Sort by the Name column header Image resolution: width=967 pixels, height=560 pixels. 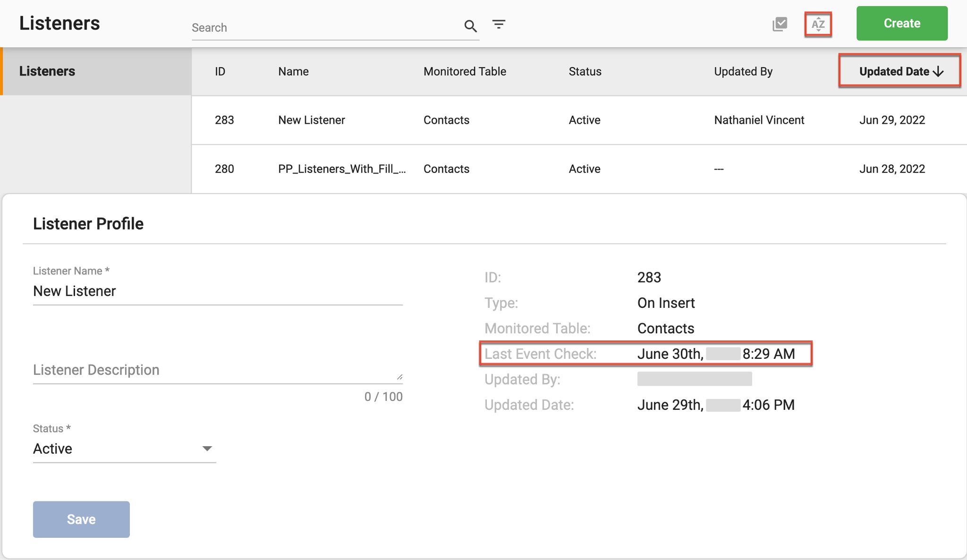click(293, 71)
